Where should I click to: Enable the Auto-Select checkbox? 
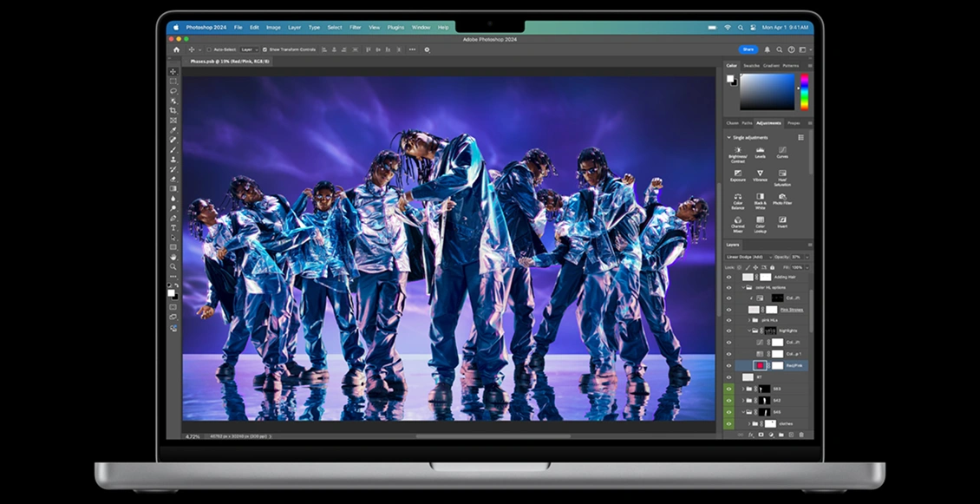[209, 49]
